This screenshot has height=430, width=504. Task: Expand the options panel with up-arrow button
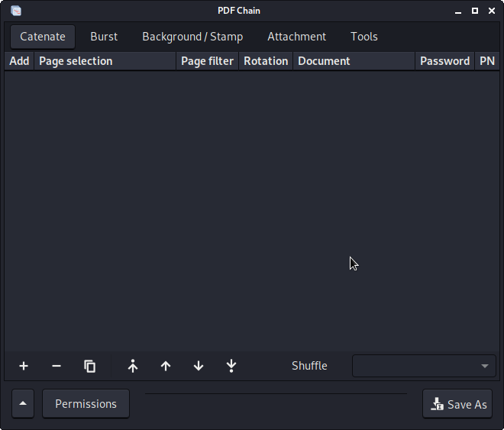23,403
